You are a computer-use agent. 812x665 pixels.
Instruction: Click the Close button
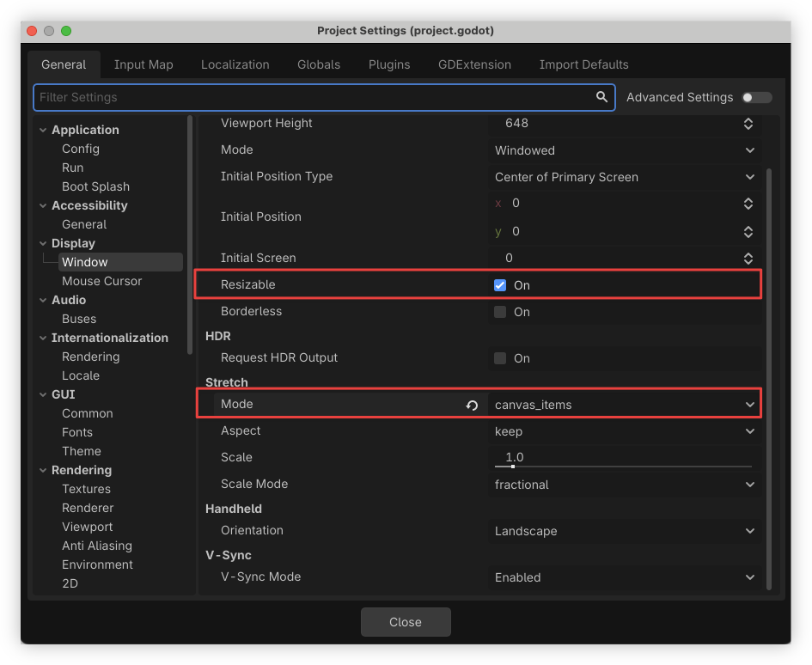click(406, 622)
